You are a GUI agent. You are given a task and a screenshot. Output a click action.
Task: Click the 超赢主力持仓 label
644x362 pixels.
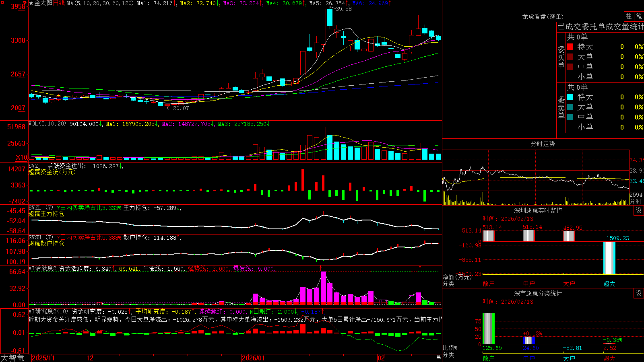click(46, 214)
